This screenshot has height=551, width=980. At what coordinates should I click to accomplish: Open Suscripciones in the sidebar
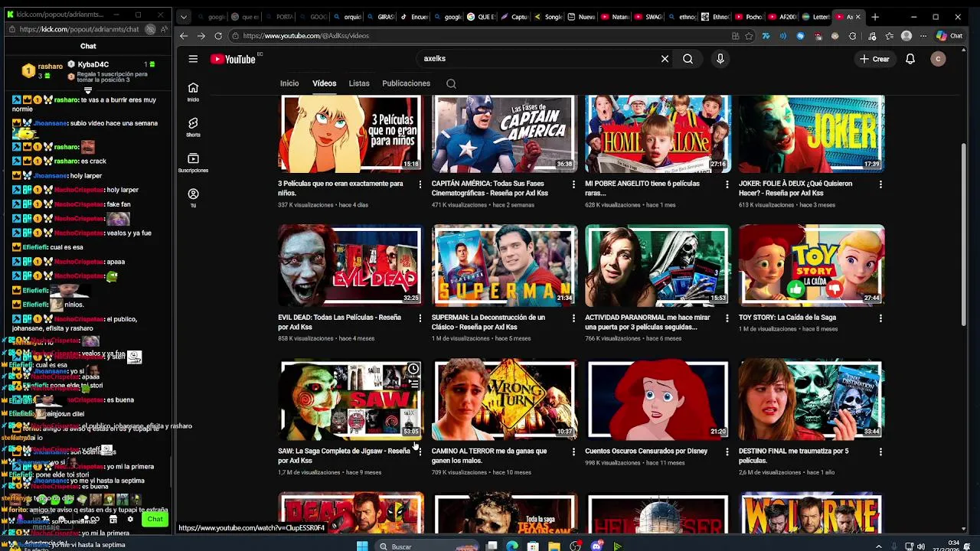tap(193, 162)
